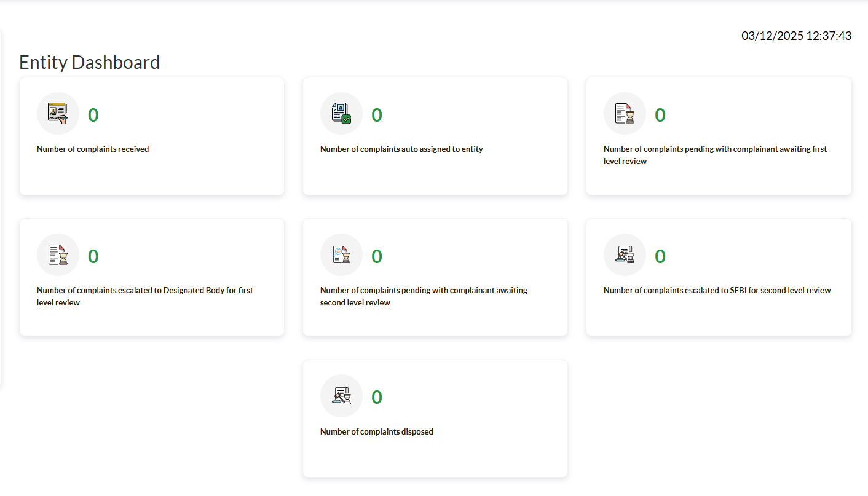
Task: Click the escalated to Designated Body icon
Action: coord(58,254)
